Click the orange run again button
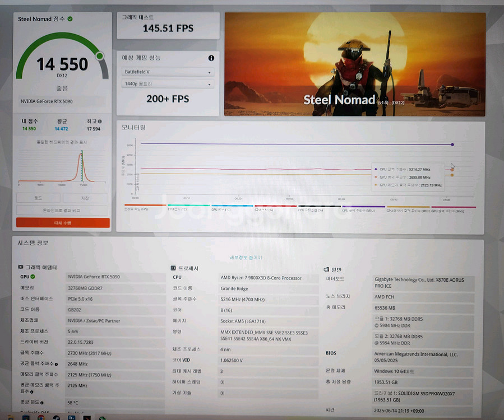Viewport: 504px width, 420px height. pyautogui.click(x=63, y=222)
